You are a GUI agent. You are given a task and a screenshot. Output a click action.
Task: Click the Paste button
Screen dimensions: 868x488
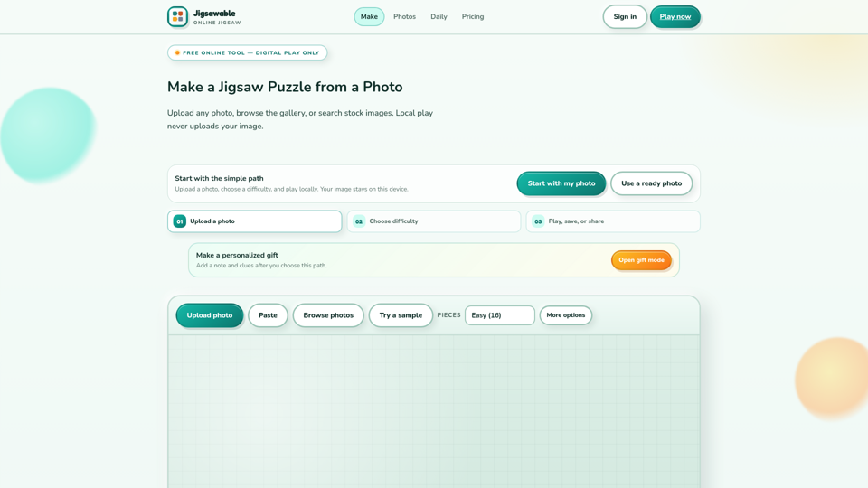pos(268,315)
